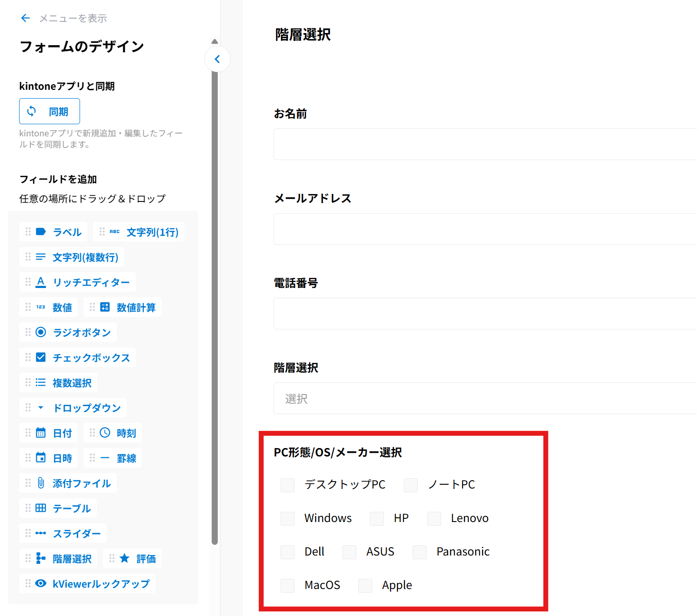Click the 文字列(1行) label text
697x616 pixels.
pyautogui.click(x=153, y=232)
